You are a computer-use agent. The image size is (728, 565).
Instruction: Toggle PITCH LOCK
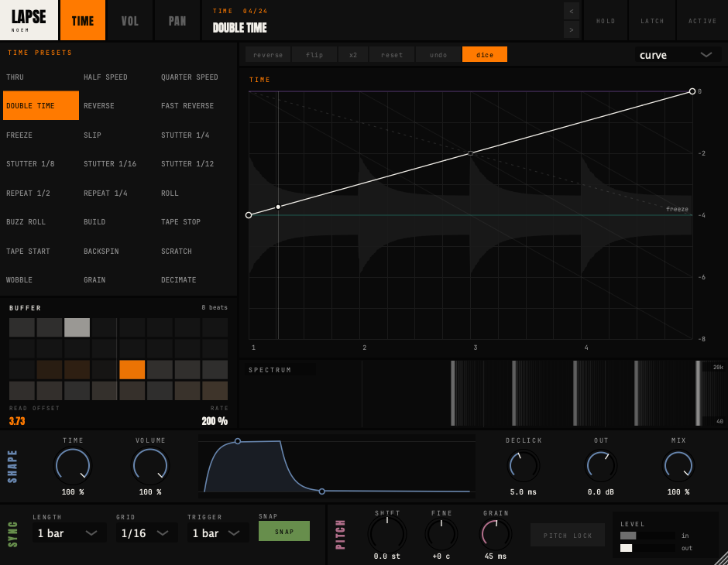[x=568, y=536]
